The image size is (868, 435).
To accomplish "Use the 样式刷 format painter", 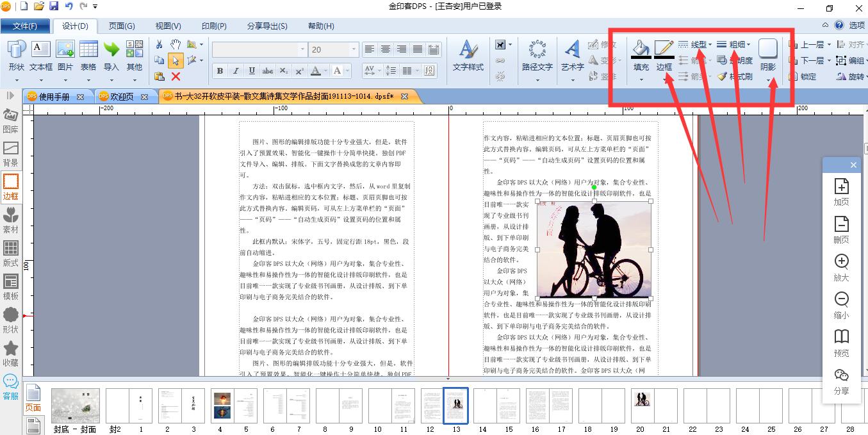I will [735, 77].
